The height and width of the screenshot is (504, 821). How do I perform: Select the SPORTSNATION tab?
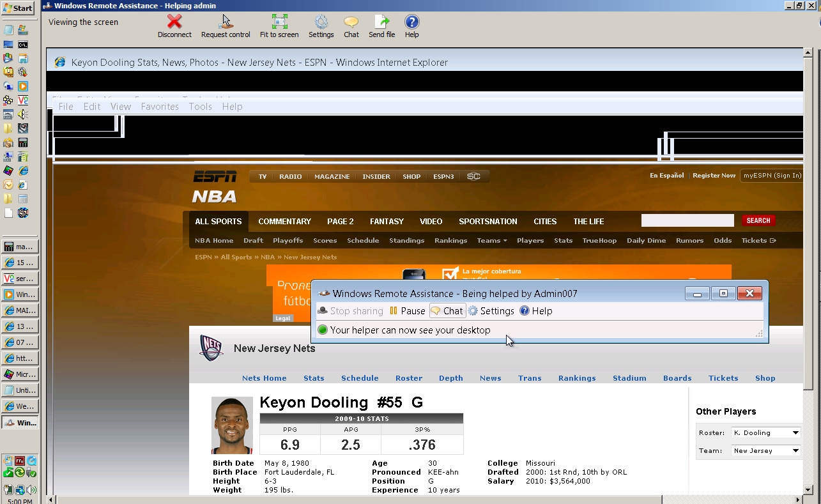(x=488, y=222)
